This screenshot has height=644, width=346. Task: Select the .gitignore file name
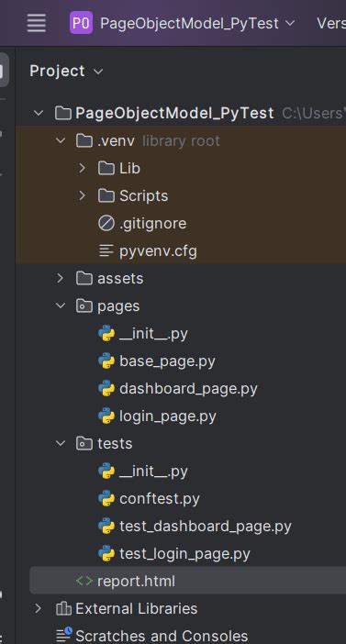pyautogui.click(x=153, y=224)
